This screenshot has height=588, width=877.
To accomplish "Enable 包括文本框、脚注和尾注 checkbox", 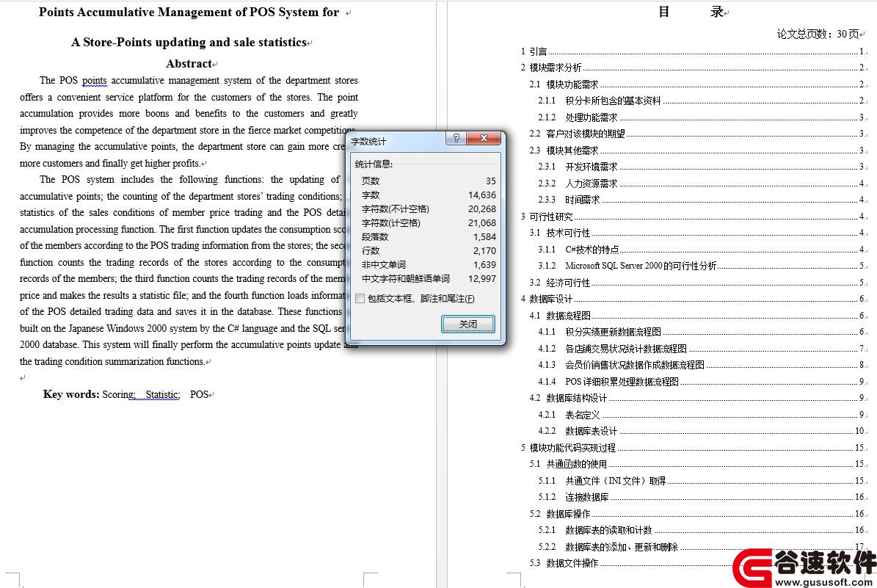I will (360, 299).
